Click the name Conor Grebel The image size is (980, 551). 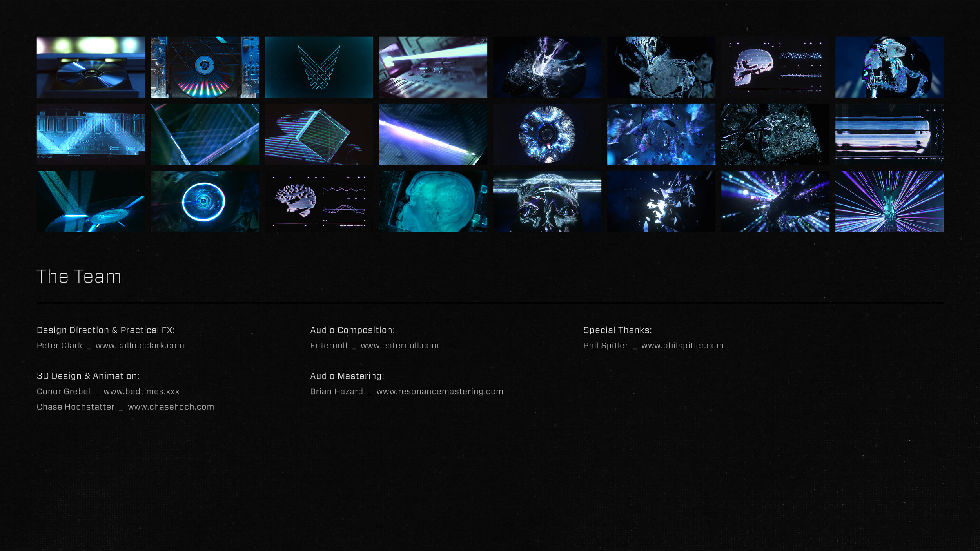[64, 391]
